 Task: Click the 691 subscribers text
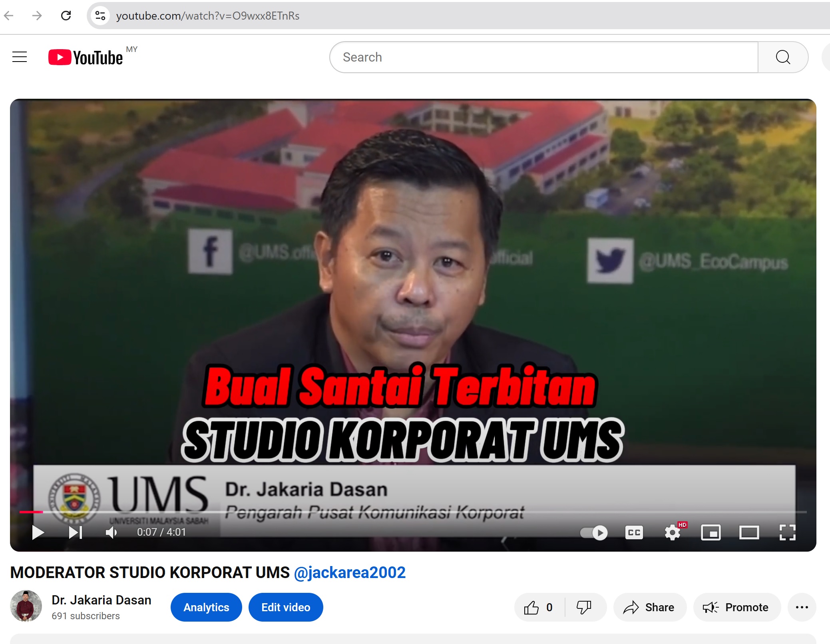(86, 616)
